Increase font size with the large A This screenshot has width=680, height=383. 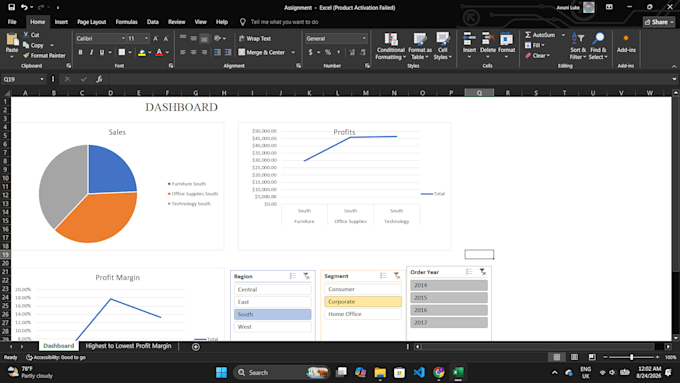point(155,39)
